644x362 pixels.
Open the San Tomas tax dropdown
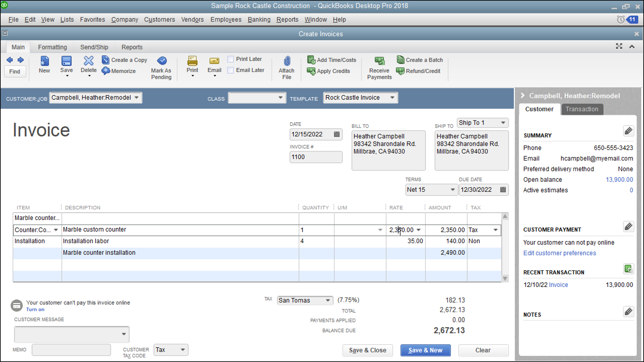click(328, 300)
